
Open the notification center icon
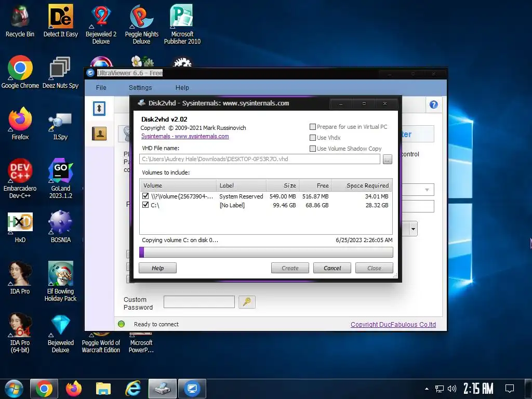(510, 389)
